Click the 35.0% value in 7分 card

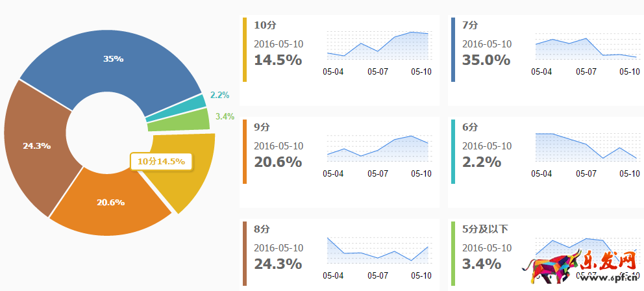click(486, 60)
